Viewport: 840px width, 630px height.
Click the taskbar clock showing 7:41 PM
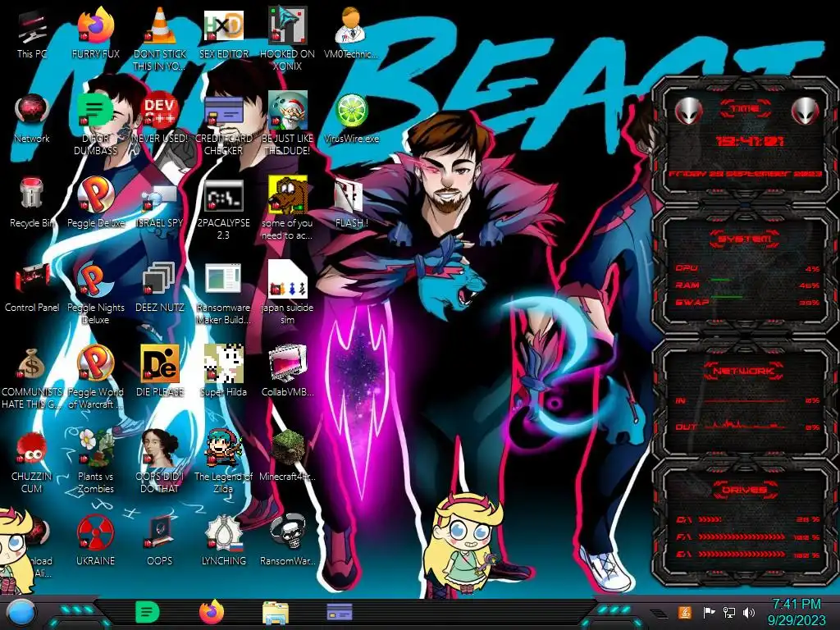pos(797,612)
